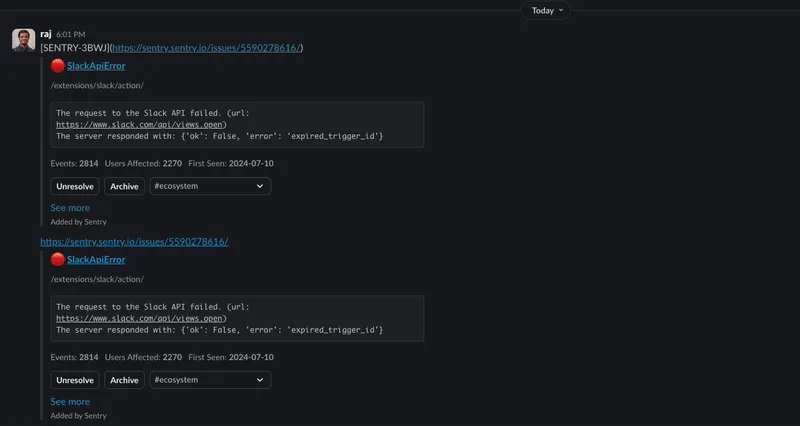Open the slack.com views.open URL in the first code block

pos(140,124)
